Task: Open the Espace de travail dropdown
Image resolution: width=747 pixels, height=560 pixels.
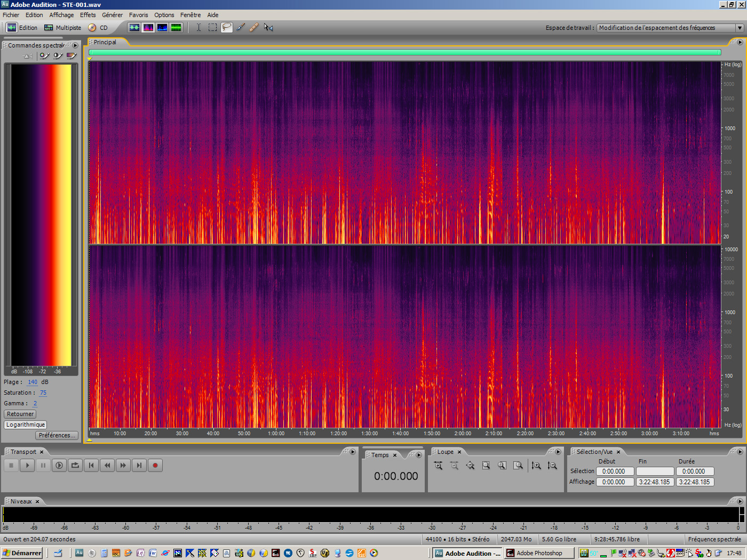Action: [x=739, y=28]
